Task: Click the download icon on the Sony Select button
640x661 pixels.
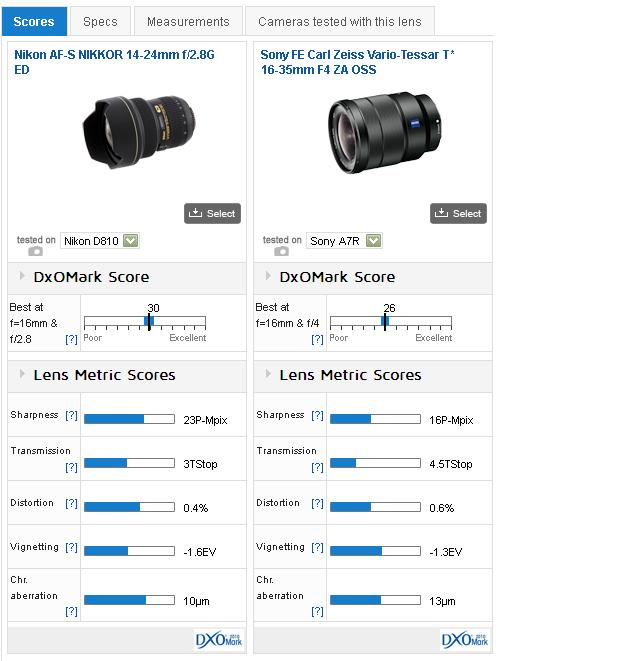Action: (441, 212)
